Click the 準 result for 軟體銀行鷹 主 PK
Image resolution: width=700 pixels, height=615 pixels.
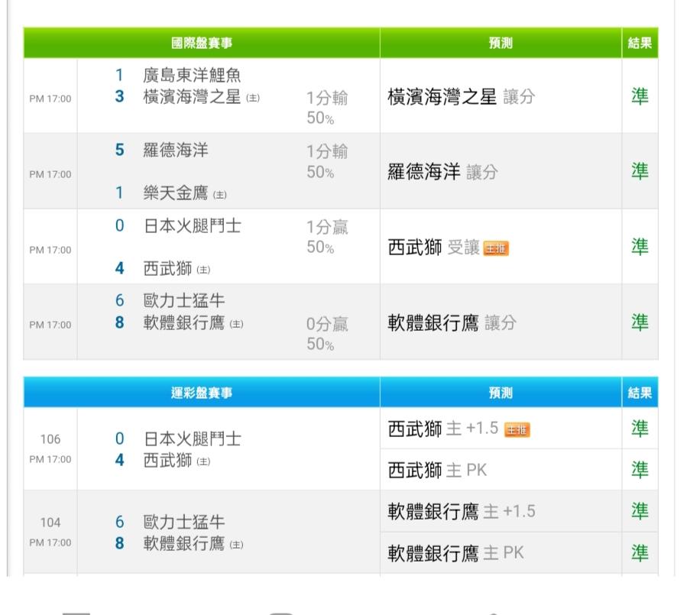click(x=640, y=553)
